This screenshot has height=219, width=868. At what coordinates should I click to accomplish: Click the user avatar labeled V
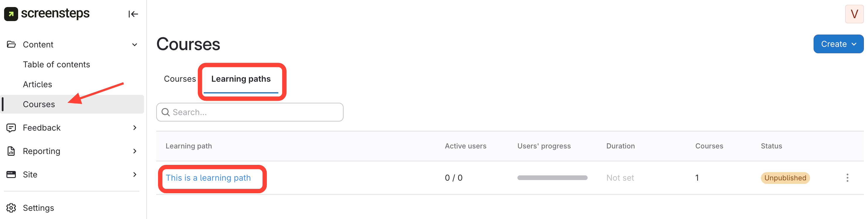854,14
